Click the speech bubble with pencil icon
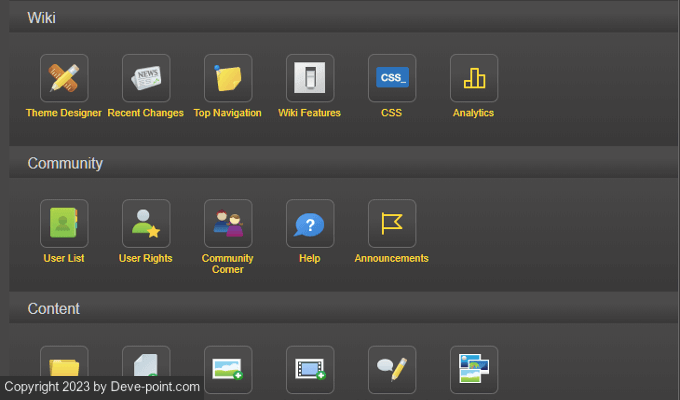680x400 pixels. [x=392, y=369]
